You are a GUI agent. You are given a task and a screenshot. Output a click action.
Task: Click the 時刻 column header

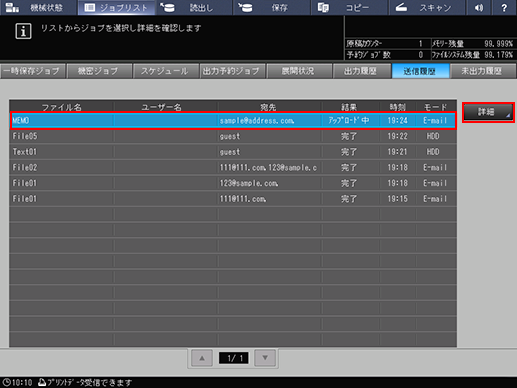click(398, 107)
